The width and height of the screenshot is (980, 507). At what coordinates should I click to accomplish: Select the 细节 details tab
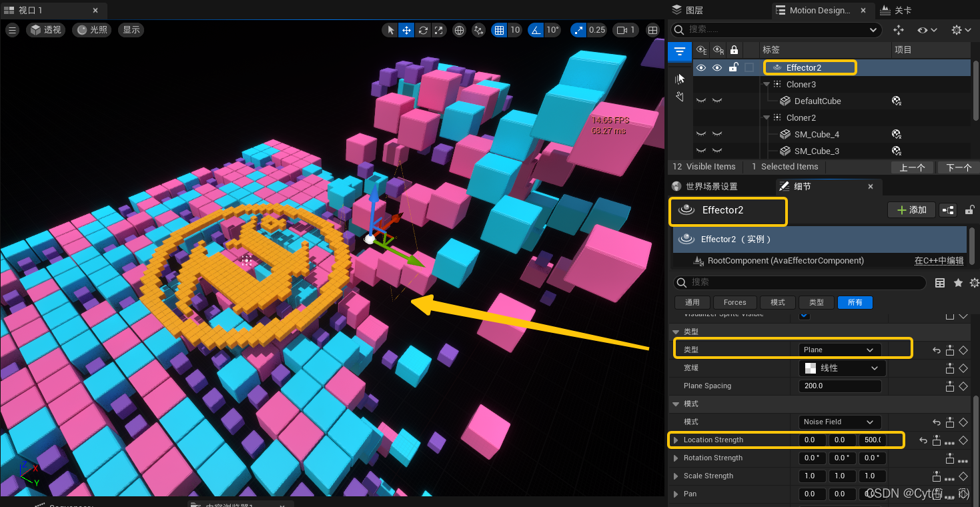pos(803,187)
